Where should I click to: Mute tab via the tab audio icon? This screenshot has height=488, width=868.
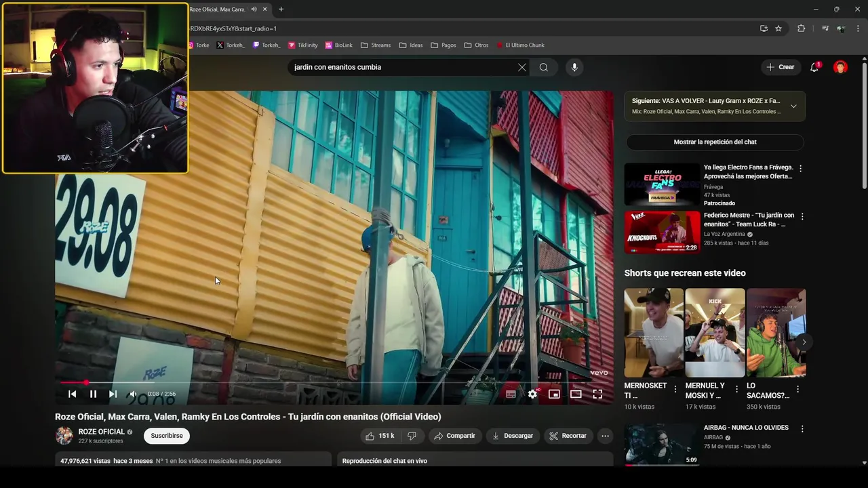pyautogui.click(x=254, y=9)
